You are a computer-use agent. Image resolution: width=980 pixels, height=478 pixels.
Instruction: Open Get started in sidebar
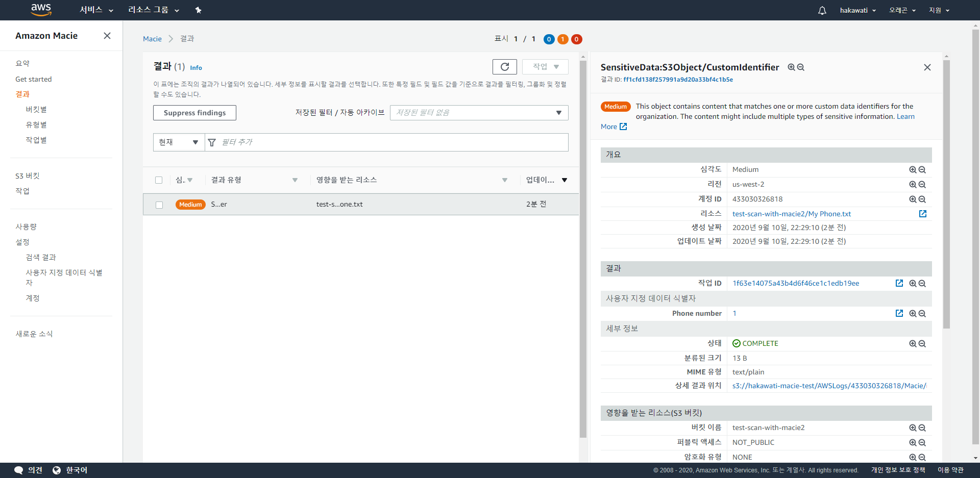pos(34,79)
